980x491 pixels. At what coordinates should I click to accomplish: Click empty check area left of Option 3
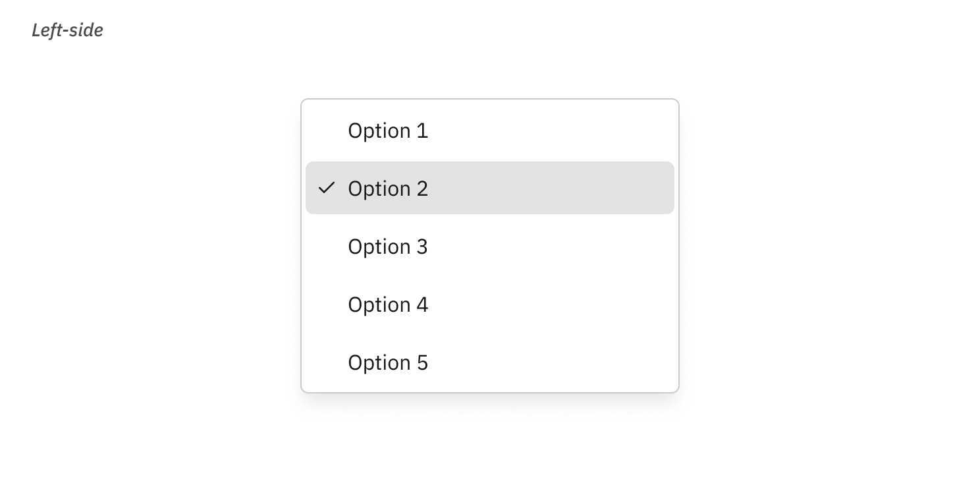click(327, 246)
